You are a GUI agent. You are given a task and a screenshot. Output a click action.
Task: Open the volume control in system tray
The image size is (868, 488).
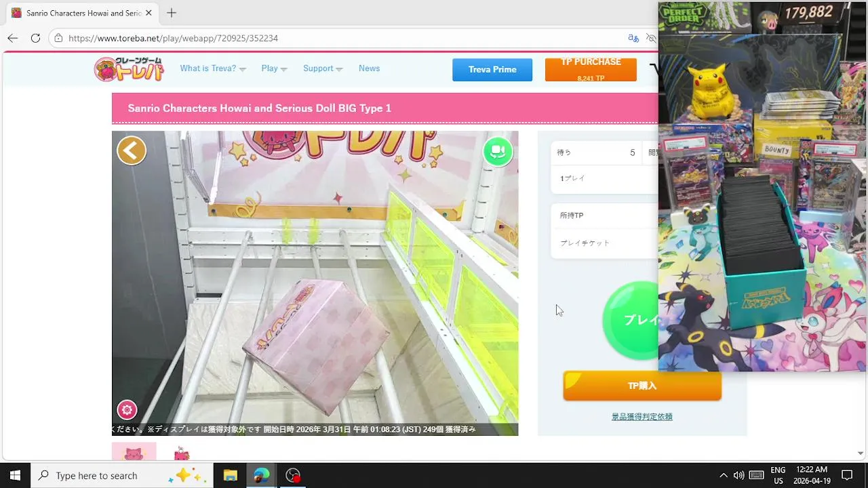point(739,475)
